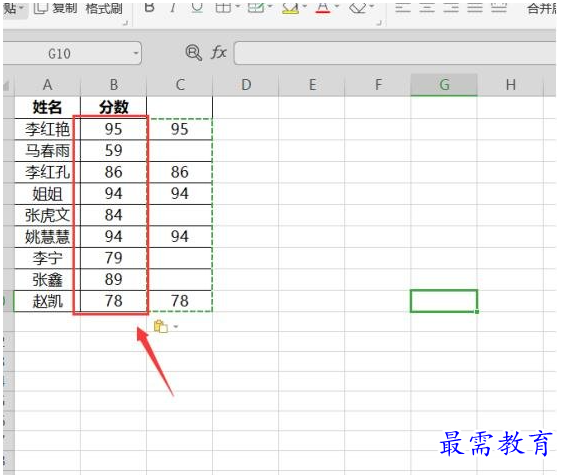Toggle bold formatting
561x475 pixels.
tap(150, 7)
